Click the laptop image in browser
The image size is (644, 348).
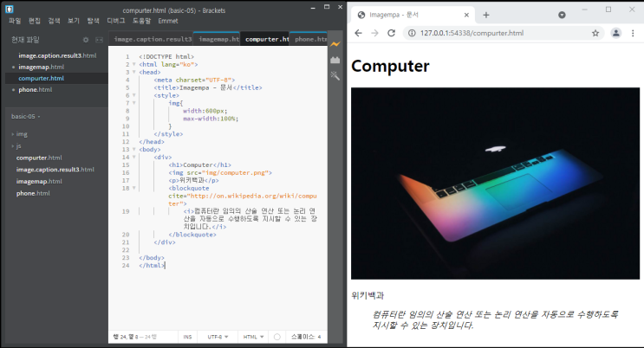[495, 184]
